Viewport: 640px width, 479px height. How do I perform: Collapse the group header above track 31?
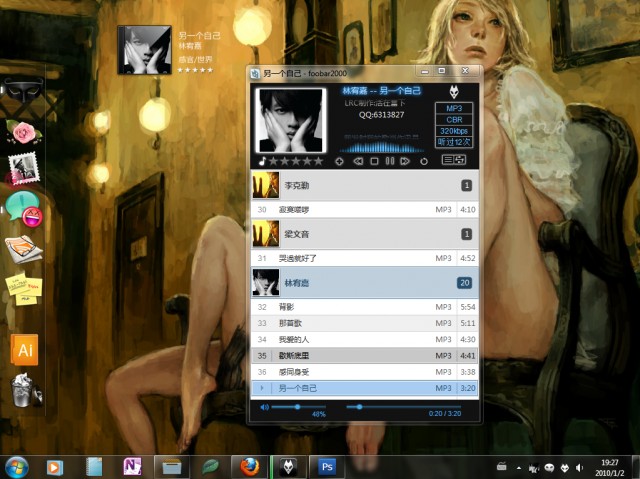click(x=364, y=234)
